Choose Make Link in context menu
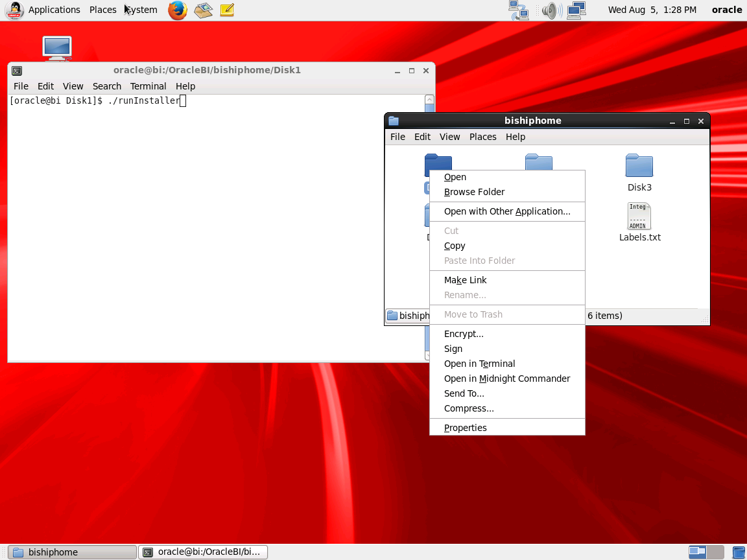Image resolution: width=747 pixels, height=560 pixels. [507, 280]
